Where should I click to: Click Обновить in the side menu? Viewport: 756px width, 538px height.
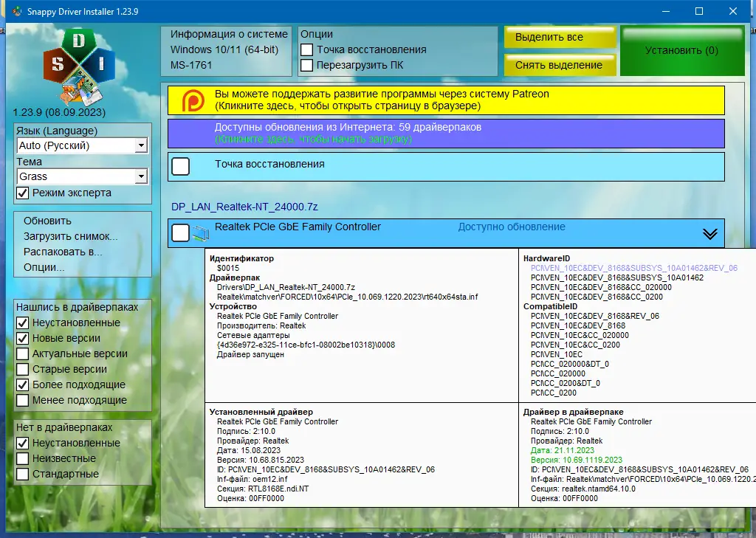tap(47, 221)
